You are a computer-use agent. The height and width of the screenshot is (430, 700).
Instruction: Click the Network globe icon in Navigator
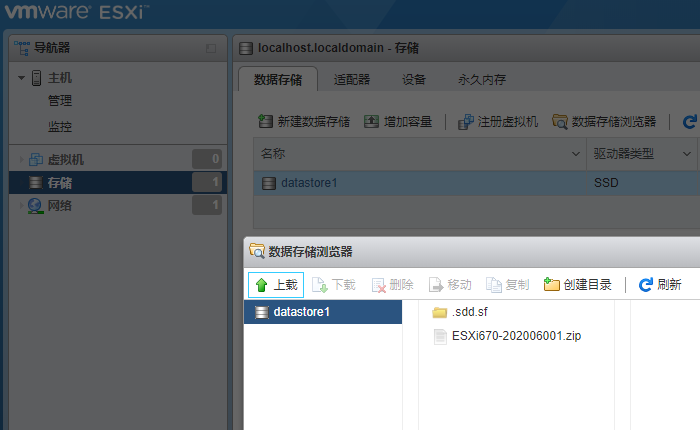[36, 206]
